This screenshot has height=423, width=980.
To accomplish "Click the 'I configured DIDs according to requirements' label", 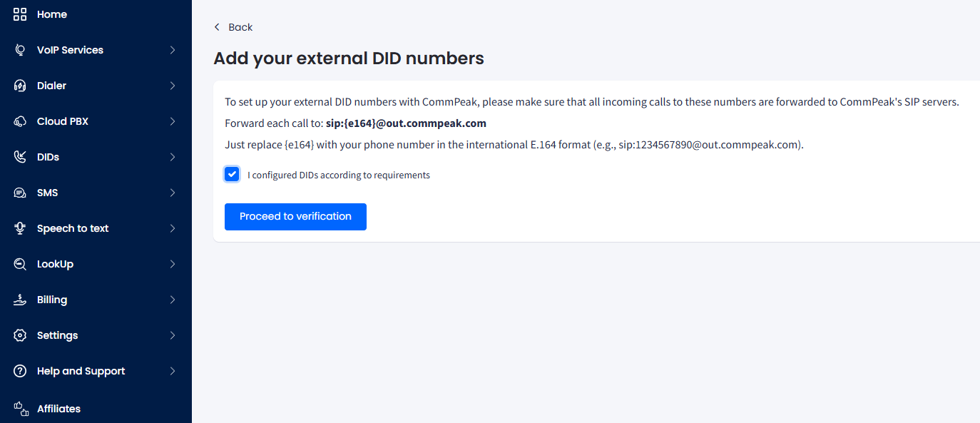I will coord(339,175).
